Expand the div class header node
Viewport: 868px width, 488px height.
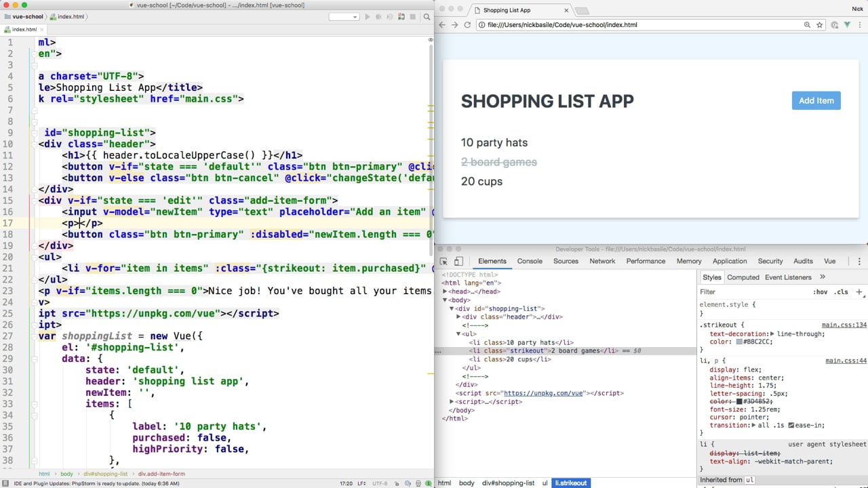click(459, 317)
